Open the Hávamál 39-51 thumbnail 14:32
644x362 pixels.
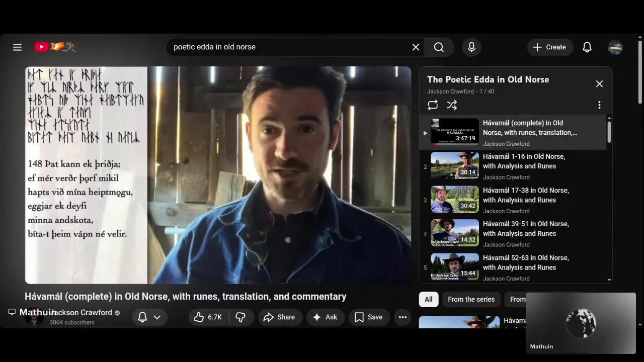click(x=455, y=233)
